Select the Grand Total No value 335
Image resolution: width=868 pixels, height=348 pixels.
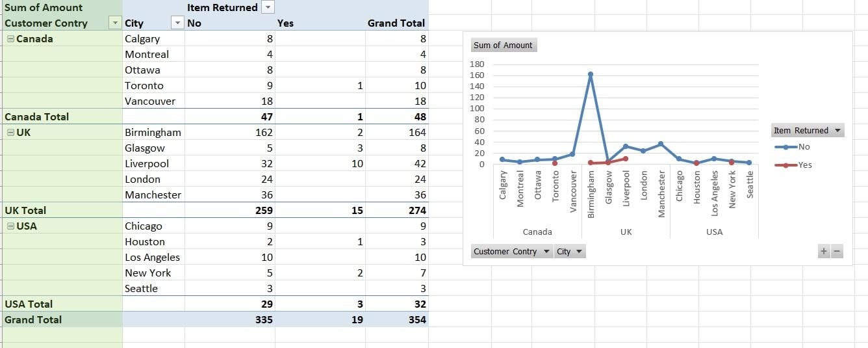click(230, 320)
